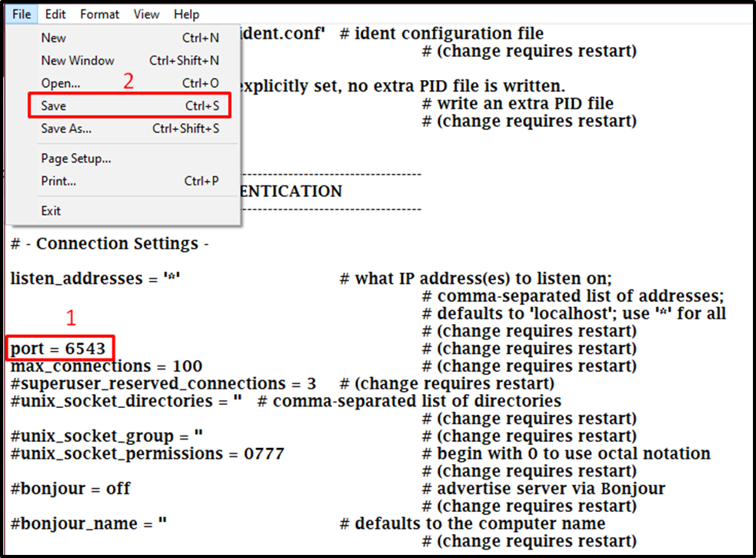Click the #superuser_reserved_connections = 3 line
The width and height of the screenshot is (756, 558).
[x=164, y=384]
